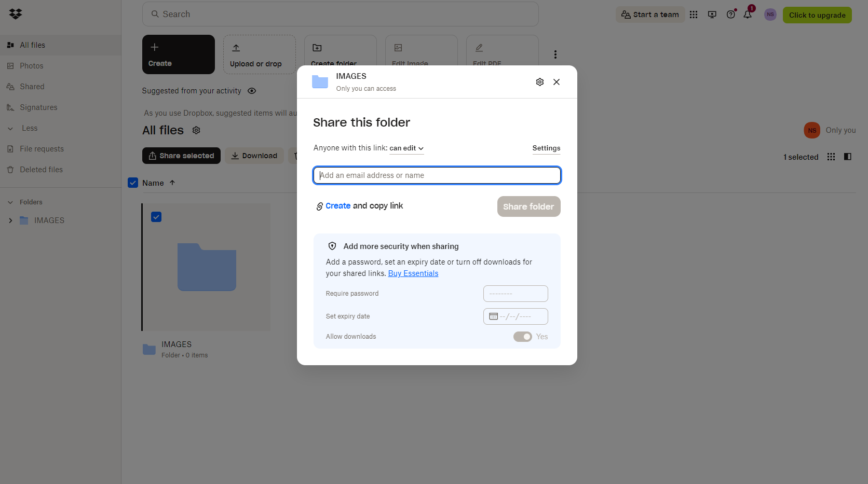Open the NS account avatar menu
This screenshot has height=484, width=868.
pos(770,15)
